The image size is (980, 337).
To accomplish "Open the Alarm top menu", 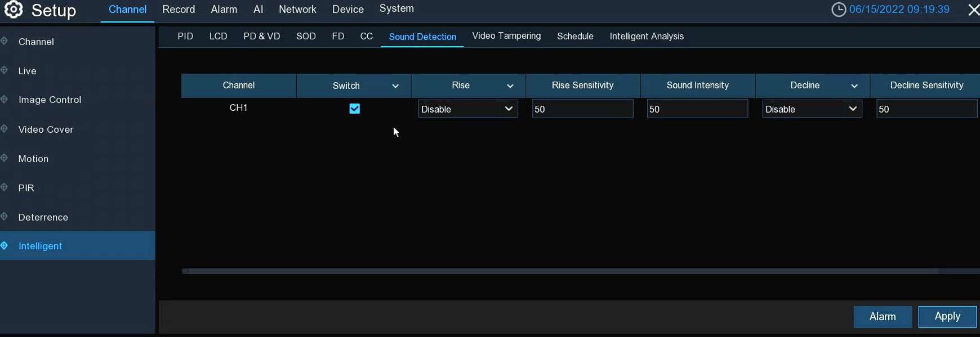I will coord(224,10).
